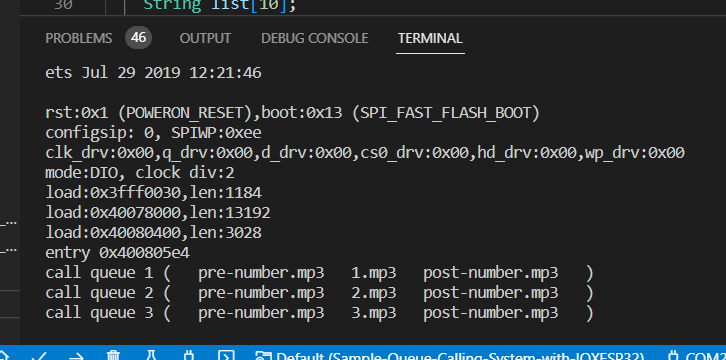This screenshot has width=726, height=360.
Task: Switch project environment Default (Sample-Queue-Calling-System...)
Action: tap(450, 356)
